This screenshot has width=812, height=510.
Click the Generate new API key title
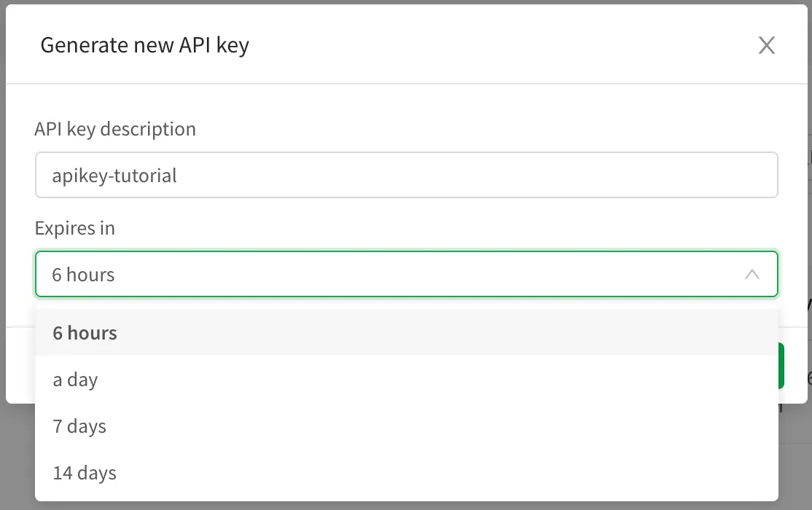tap(145, 45)
